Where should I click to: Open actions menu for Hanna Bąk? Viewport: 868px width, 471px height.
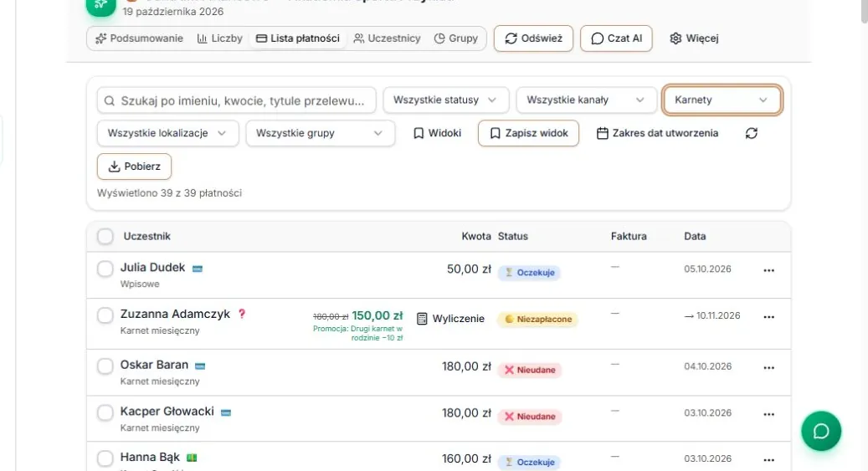coord(769,460)
